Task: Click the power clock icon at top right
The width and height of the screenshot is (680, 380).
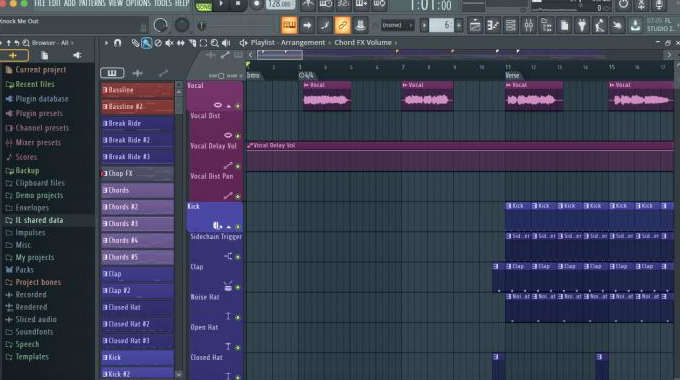Action: [x=623, y=5]
